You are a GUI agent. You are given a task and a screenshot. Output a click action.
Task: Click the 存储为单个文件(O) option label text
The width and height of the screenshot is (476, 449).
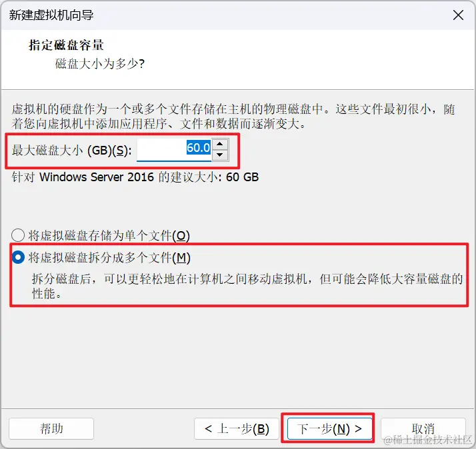click(109, 236)
